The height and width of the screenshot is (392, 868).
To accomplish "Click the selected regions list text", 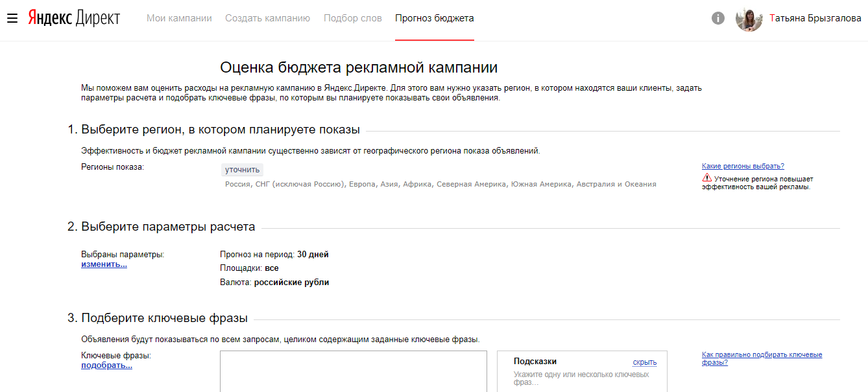I will 440,184.
